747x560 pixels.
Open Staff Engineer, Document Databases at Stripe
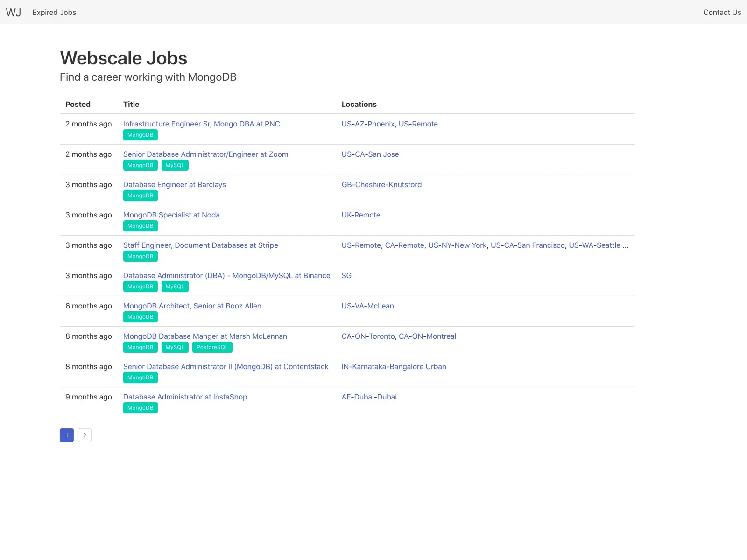[x=200, y=245]
